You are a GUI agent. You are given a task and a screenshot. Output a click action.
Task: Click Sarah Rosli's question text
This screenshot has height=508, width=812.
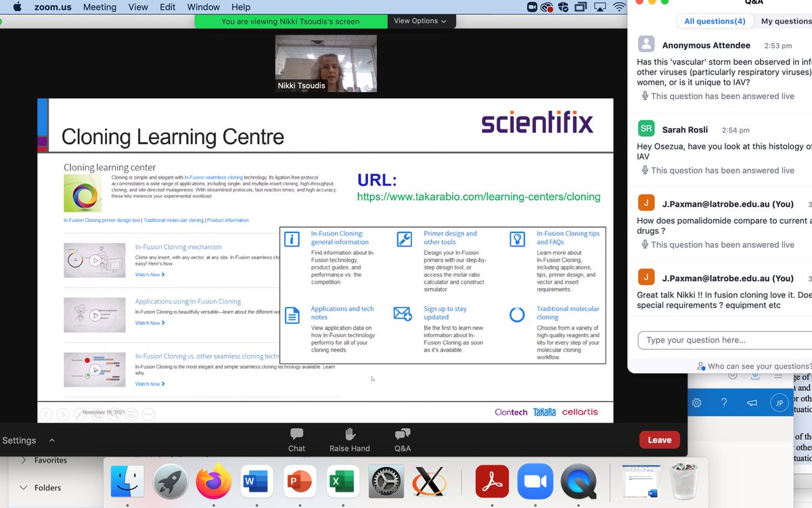(x=724, y=152)
